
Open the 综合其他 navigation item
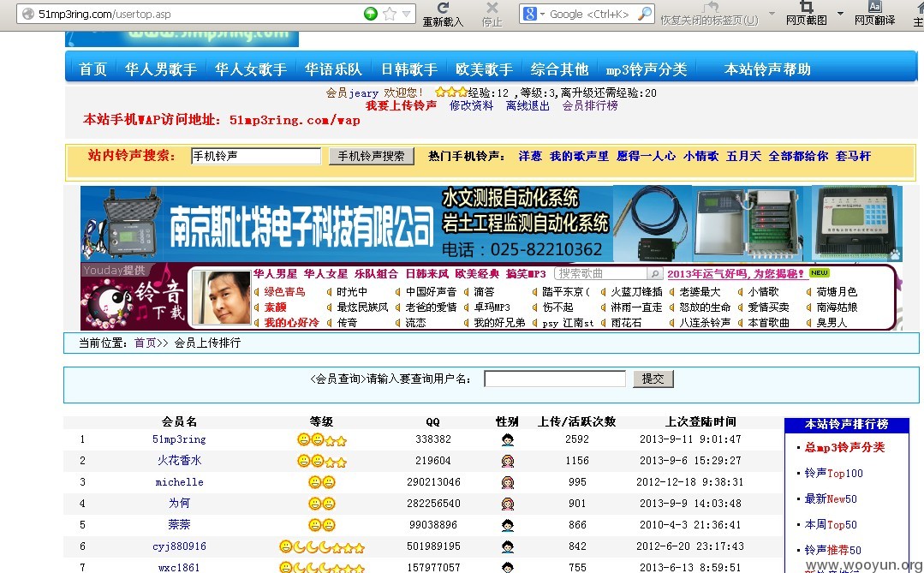click(x=559, y=69)
